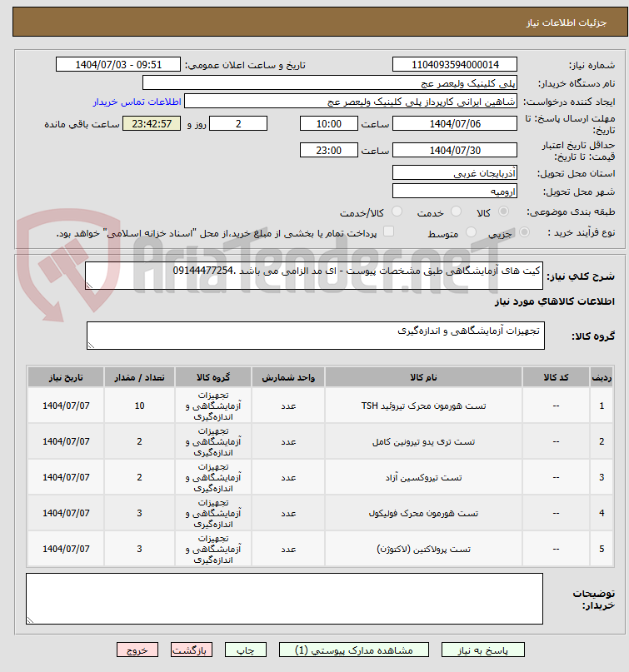
Task: Click the announcement date field 1404/07/03 - 09:51
Action: [118, 65]
